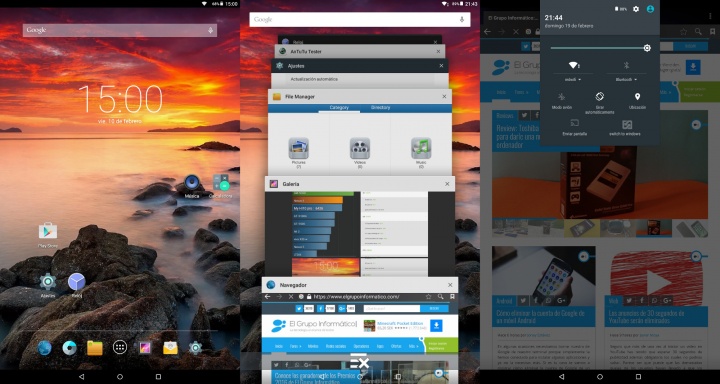Tap the microphone in home screen Google bar
The height and width of the screenshot is (384, 720).
210,30
